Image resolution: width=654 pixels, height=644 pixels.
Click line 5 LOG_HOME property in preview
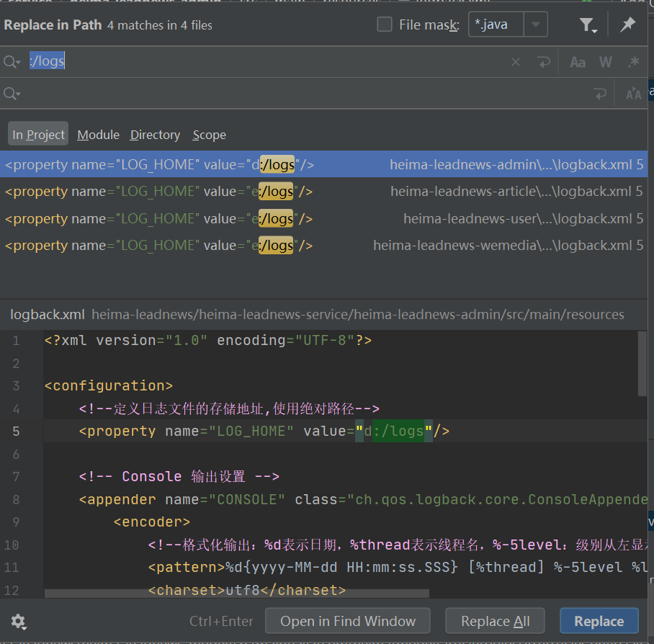coord(264,431)
